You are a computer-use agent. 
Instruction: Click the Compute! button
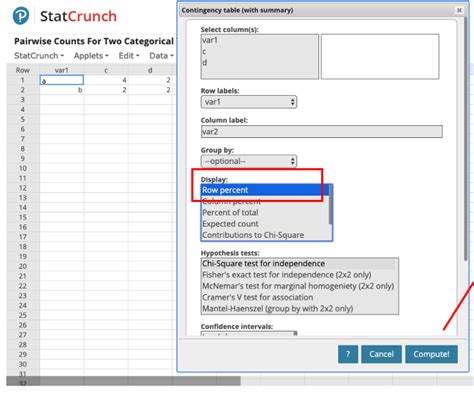[431, 354]
